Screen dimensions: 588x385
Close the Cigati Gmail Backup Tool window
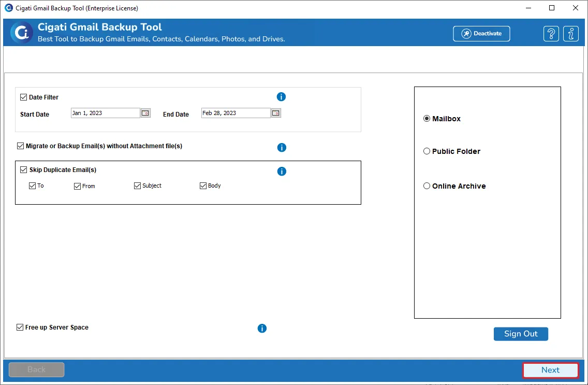coord(576,8)
